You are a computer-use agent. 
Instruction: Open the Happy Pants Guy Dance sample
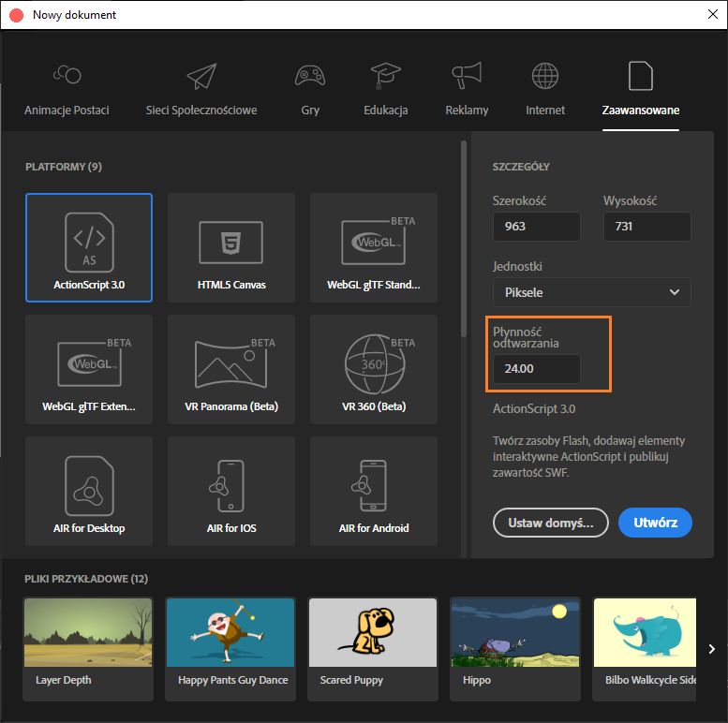(x=230, y=649)
